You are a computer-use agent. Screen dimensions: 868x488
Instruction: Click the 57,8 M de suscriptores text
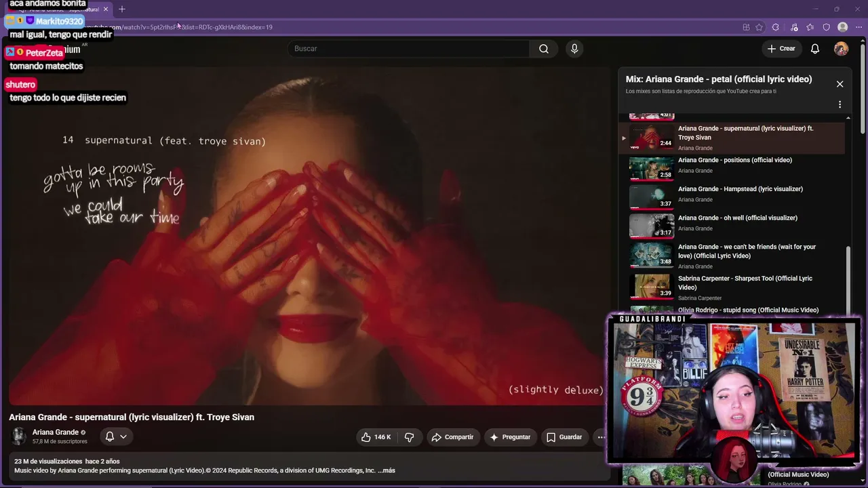pos(60,442)
